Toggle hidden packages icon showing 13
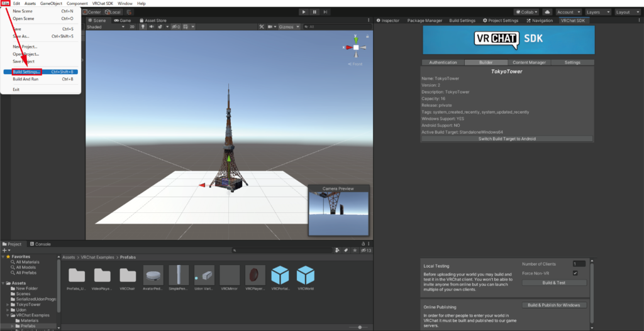The width and height of the screenshot is (644, 331). click(366, 250)
